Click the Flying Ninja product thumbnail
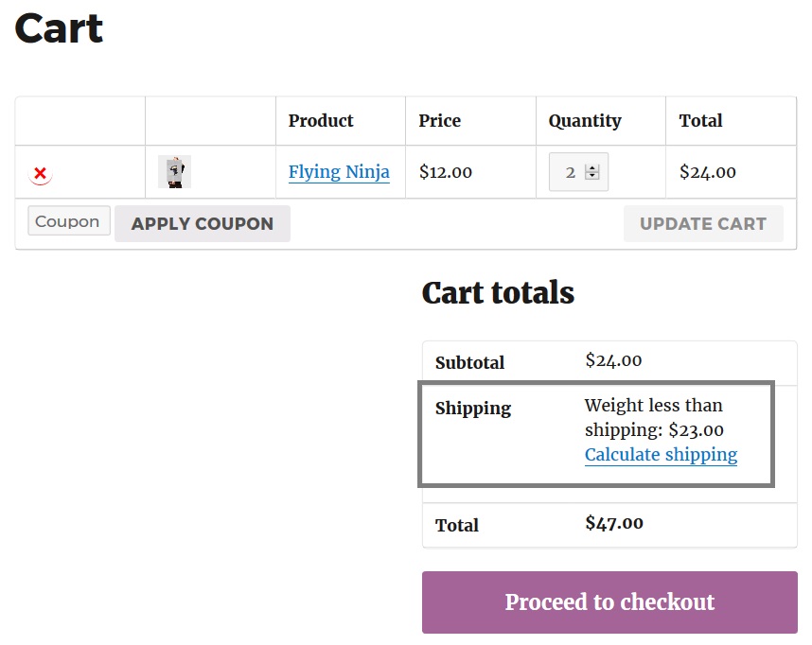Viewport: 812px width, 645px height. coord(174,172)
